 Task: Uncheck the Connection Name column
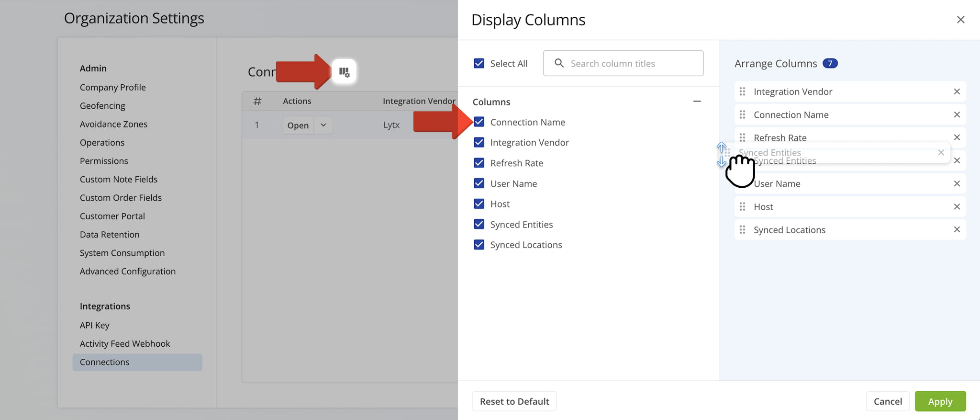click(479, 122)
